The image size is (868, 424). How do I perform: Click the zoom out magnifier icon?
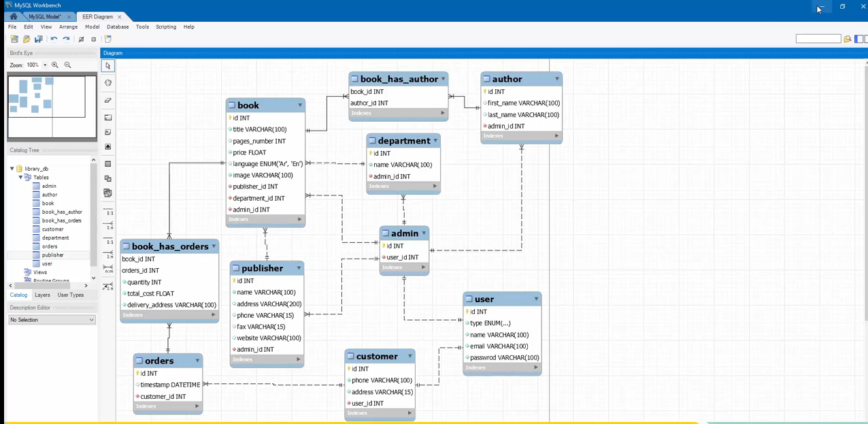(x=67, y=65)
